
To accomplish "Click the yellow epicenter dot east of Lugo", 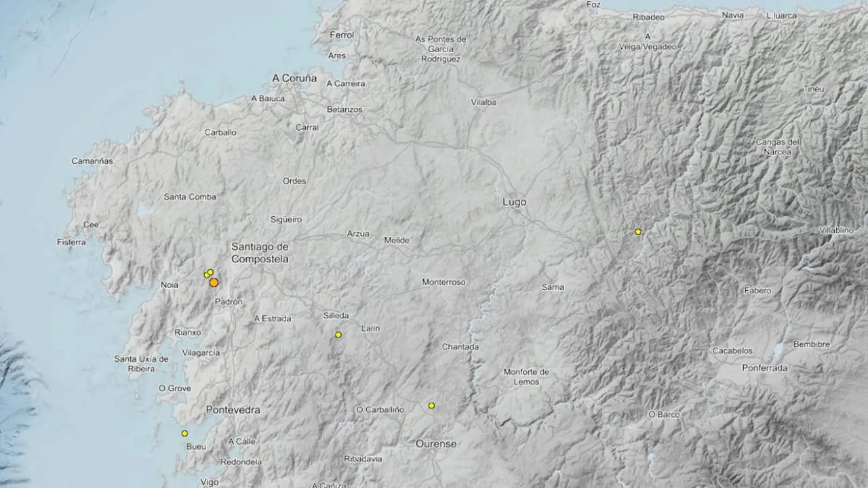I will point(637,232).
